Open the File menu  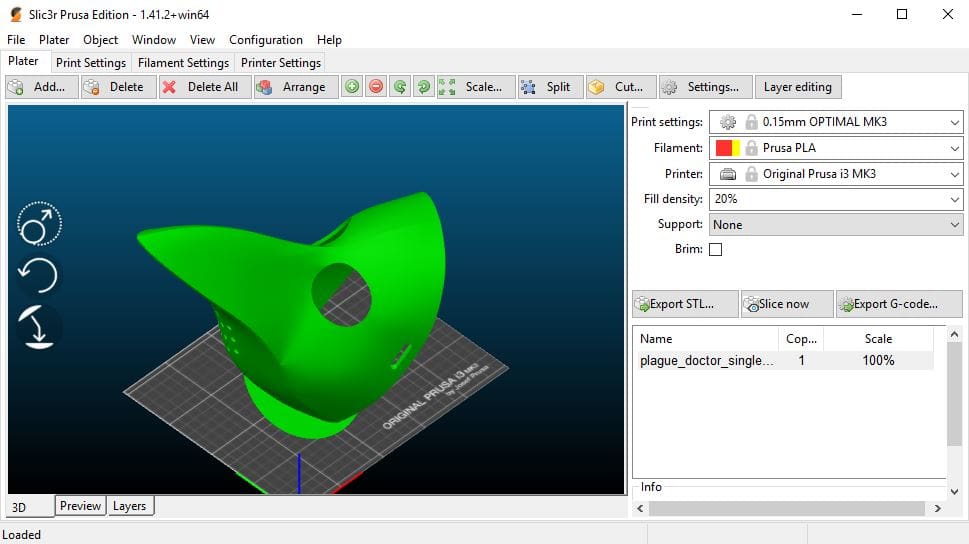[16, 40]
